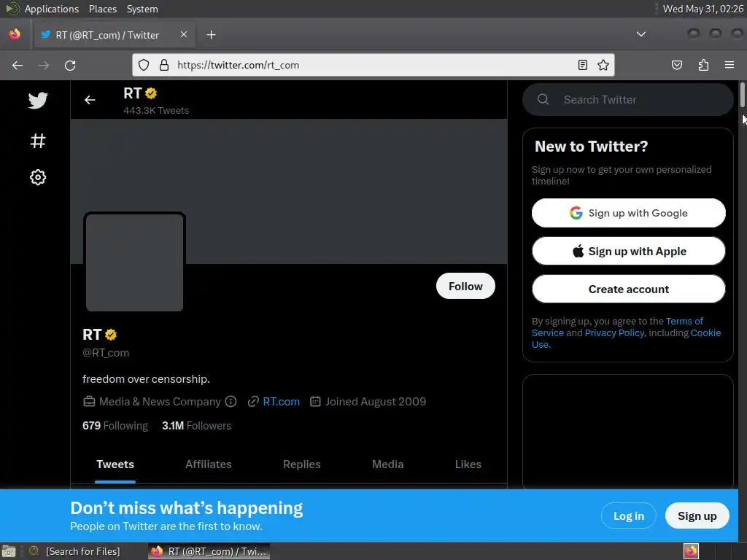Click gold verified badge beside RT profile name

click(111, 335)
